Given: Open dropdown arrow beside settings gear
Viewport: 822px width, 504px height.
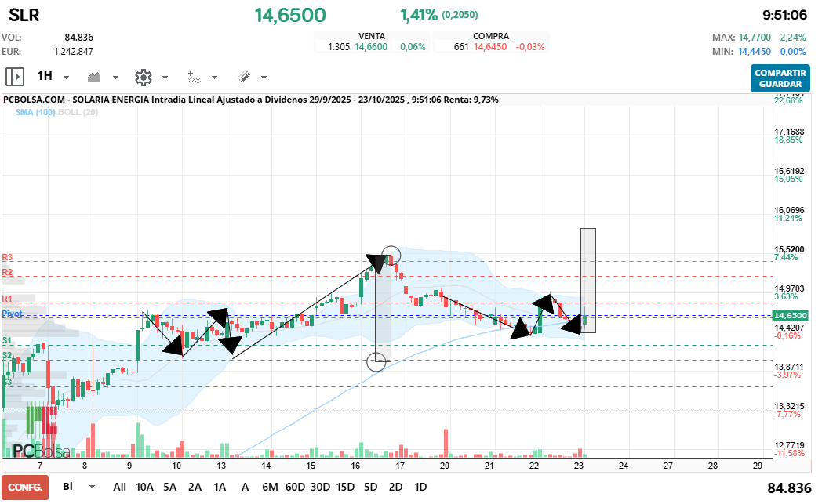Looking at the screenshot, I should click(x=165, y=78).
